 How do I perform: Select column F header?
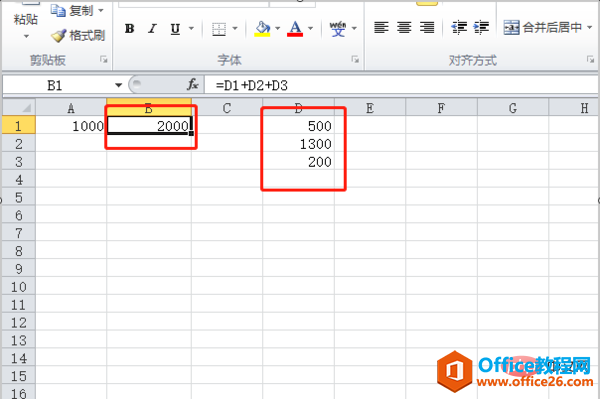tap(441, 108)
